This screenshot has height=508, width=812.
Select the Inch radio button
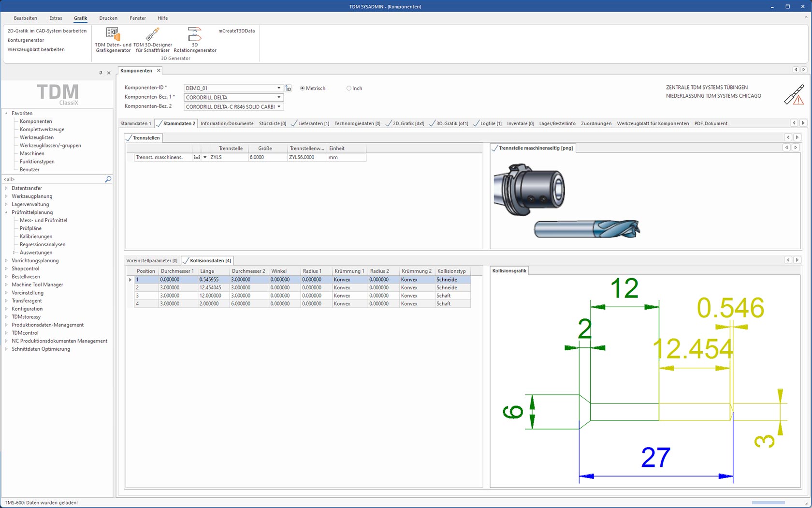click(x=348, y=88)
